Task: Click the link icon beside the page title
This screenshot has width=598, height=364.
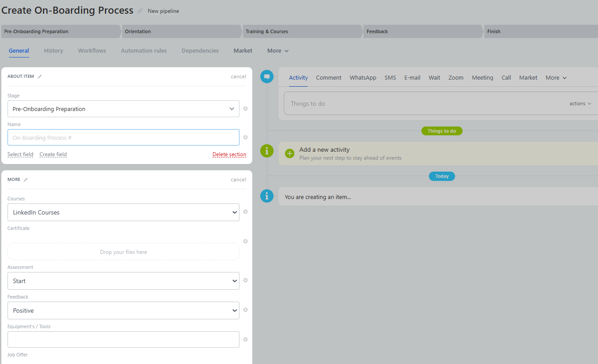Action: (140, 11)
